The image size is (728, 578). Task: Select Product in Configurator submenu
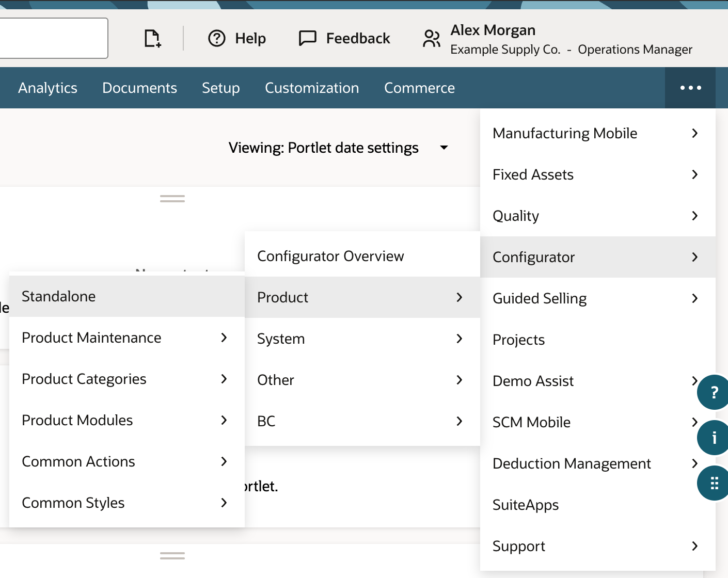(x=362, y=297)
